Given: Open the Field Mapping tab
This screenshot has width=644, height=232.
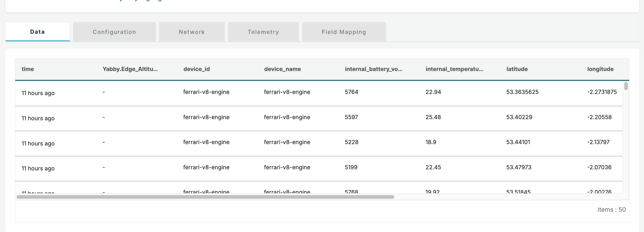Looking at the screenshot, I should click(x=344, y=32).
